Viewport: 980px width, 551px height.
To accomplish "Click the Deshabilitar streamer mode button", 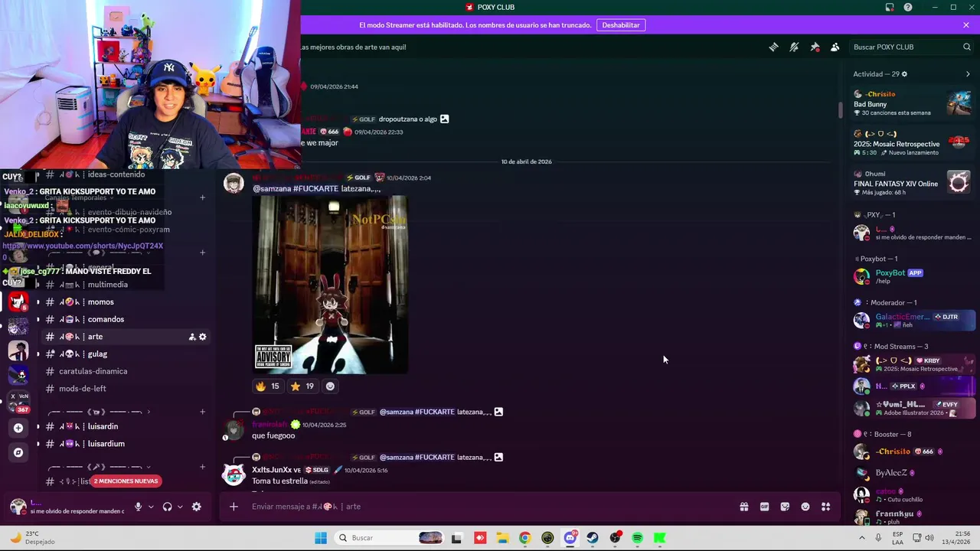I will coord(621,25).
